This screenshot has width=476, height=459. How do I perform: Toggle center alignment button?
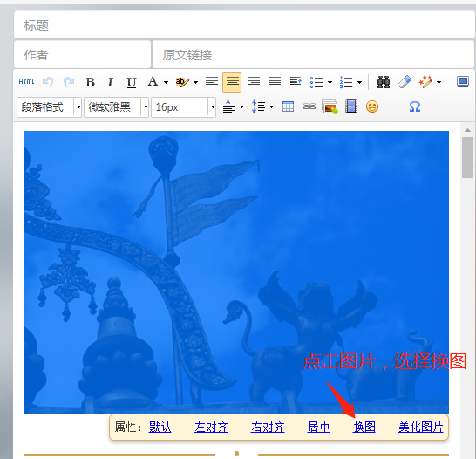(232, 82)
